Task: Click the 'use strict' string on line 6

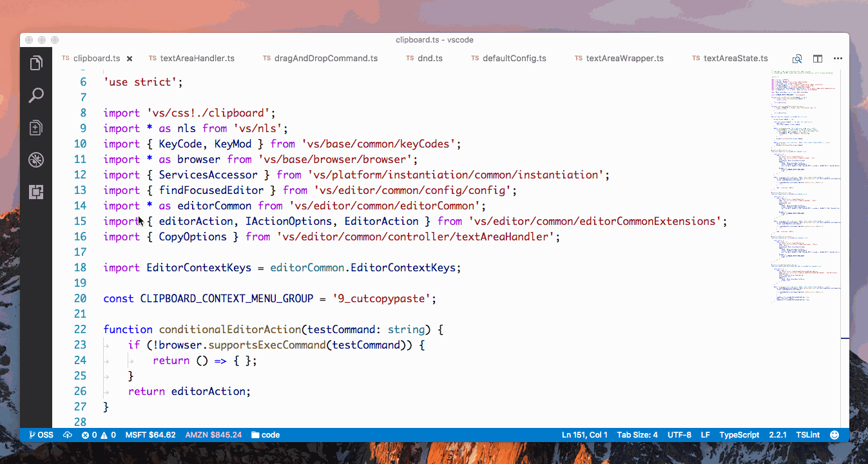Action: coord(140,82)
